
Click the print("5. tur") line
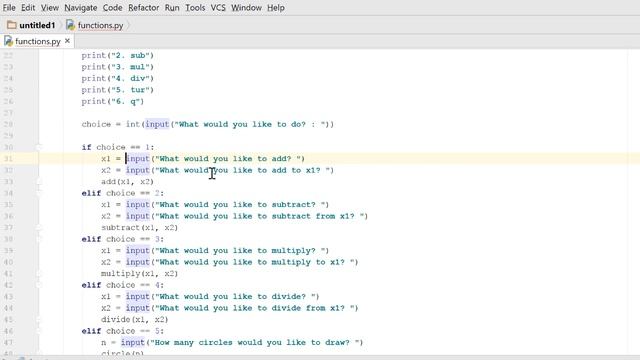click(118, 90)
